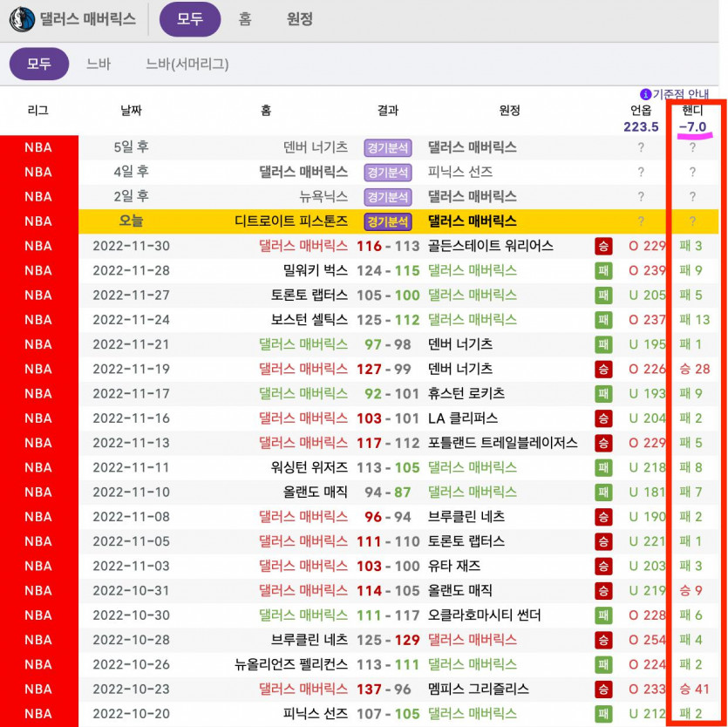Switch to the 원정 tab
The image size is (728, 727).
(x=299, y=19)
